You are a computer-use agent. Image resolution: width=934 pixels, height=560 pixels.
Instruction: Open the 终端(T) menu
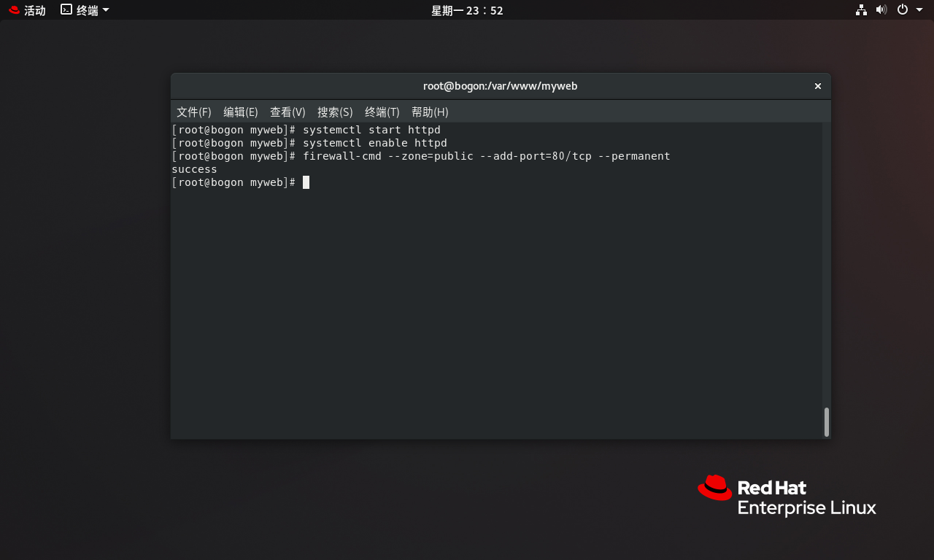pos(382,112)
